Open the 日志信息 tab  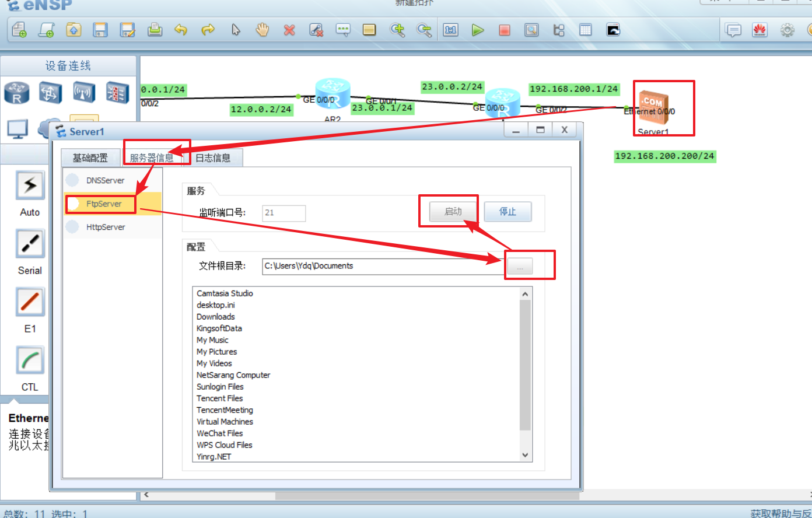tap(213, 158)
